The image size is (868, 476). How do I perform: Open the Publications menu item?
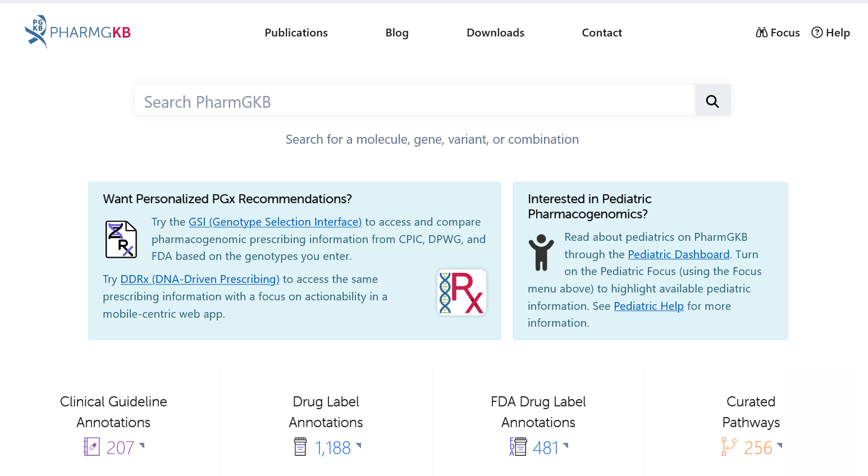click(296, 33)
